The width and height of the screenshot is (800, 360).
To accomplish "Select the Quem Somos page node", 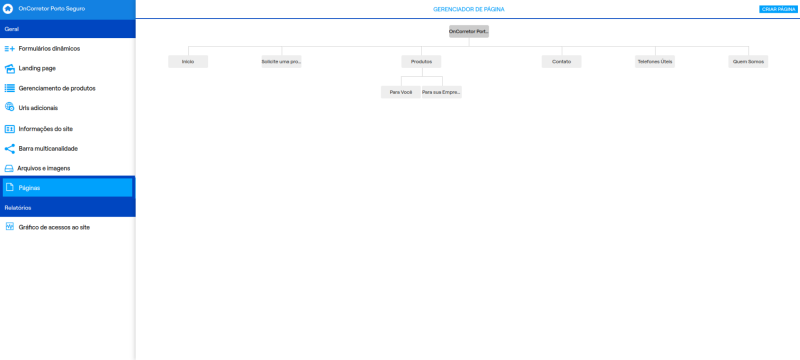I will click(748, 62).
